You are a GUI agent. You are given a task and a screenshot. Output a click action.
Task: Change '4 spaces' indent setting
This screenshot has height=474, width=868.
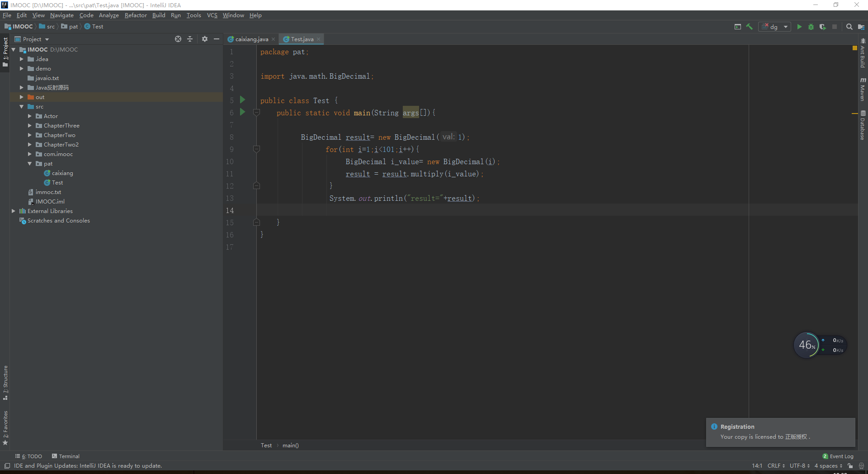[828, 466]
